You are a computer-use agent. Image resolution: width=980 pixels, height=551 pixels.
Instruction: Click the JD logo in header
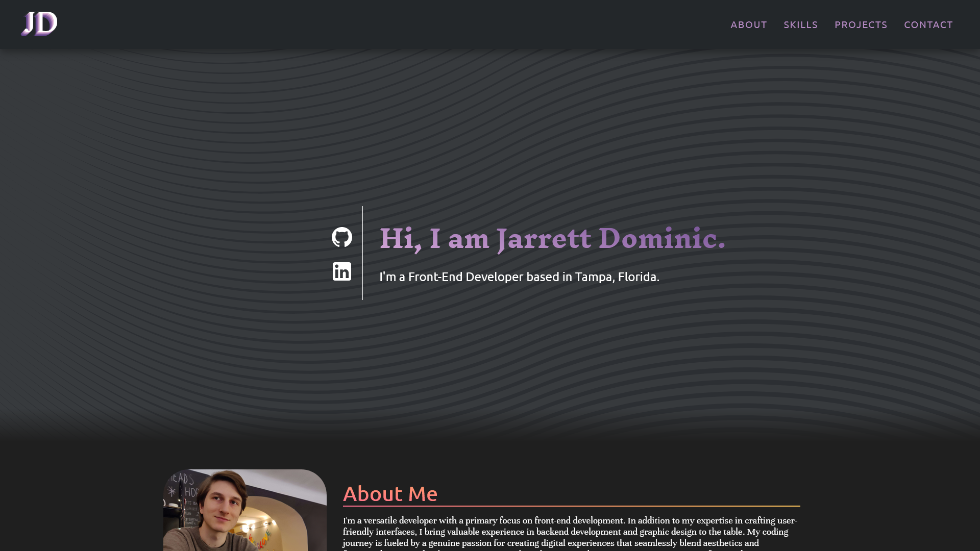pyautogui.click(x=39, y=24)
